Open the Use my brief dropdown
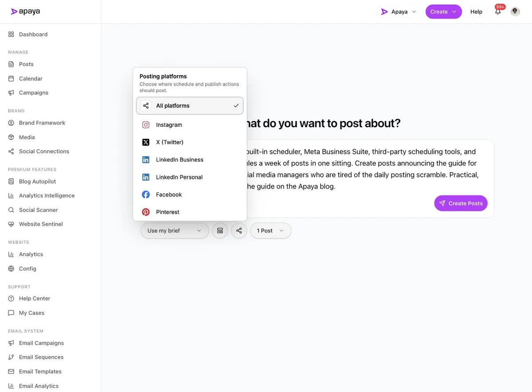Screen dimensions: 532x392 click(175, 231)
